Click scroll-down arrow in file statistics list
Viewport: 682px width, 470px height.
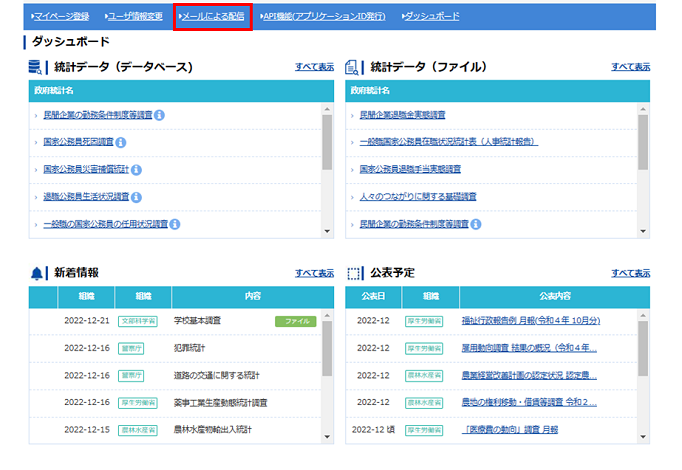tap(643, 231)
